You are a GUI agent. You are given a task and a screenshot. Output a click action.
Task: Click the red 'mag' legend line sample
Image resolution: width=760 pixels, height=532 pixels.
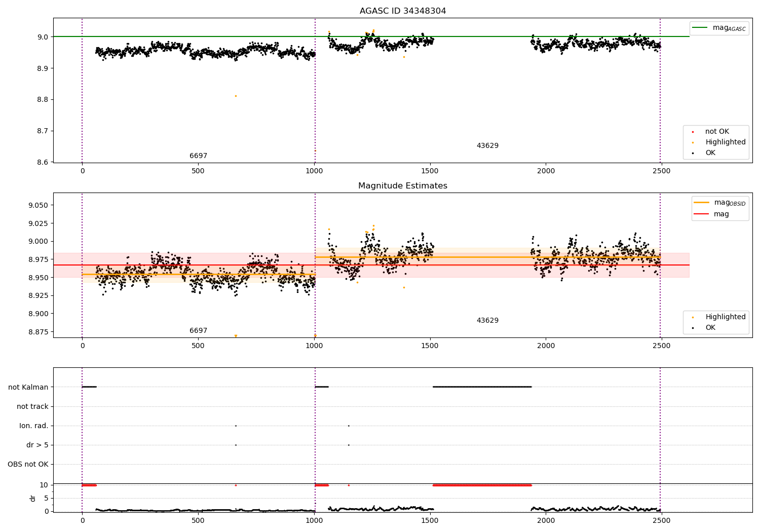click(x=701, y=214)
